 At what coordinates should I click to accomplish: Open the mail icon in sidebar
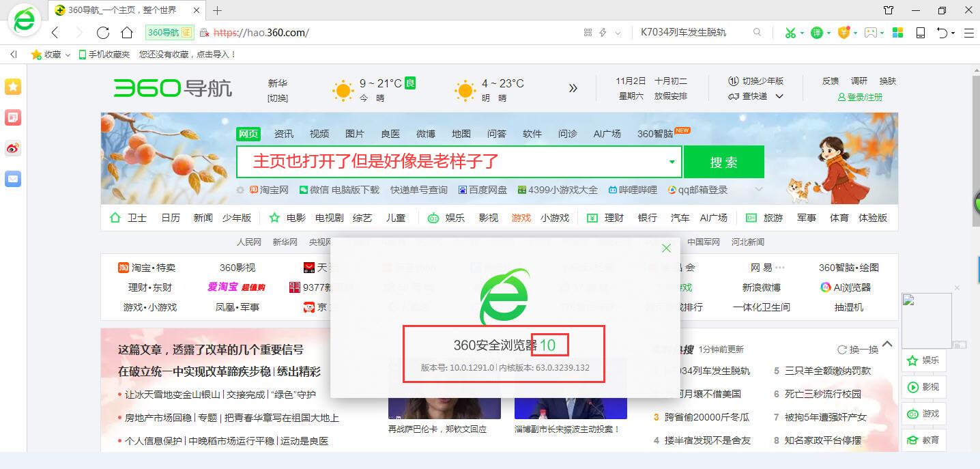(x=13, y=179)
